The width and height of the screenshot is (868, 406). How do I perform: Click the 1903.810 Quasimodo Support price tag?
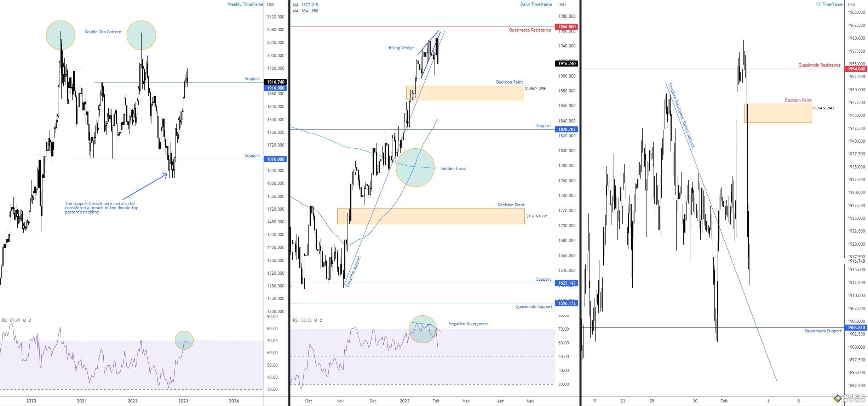tap(856, 328)
